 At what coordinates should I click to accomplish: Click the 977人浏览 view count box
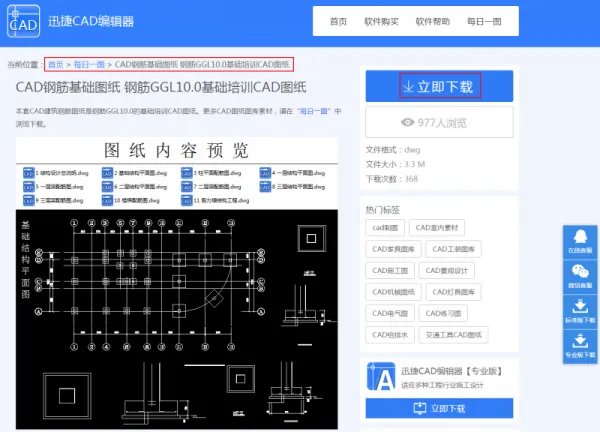click(x=439, y=122)
